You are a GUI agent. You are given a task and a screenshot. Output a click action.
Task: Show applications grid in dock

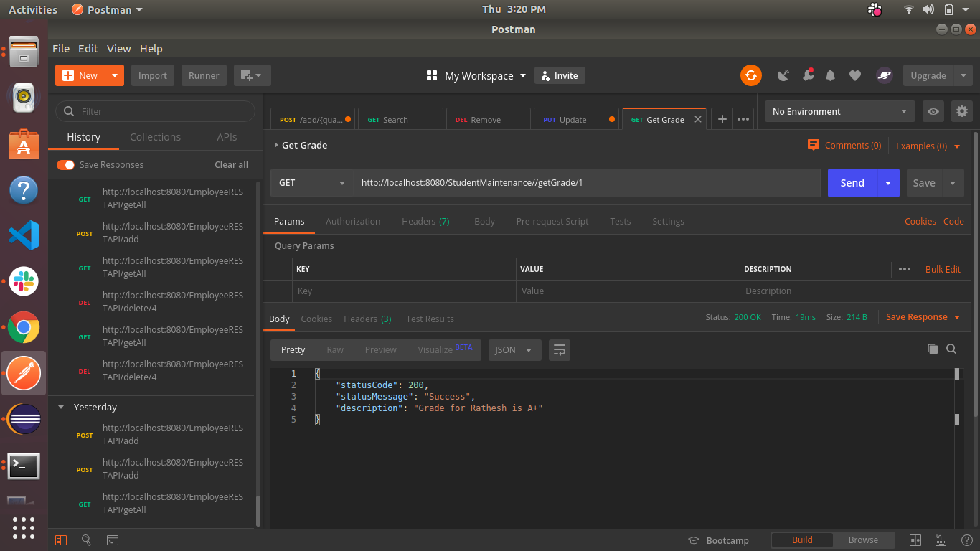24,527
